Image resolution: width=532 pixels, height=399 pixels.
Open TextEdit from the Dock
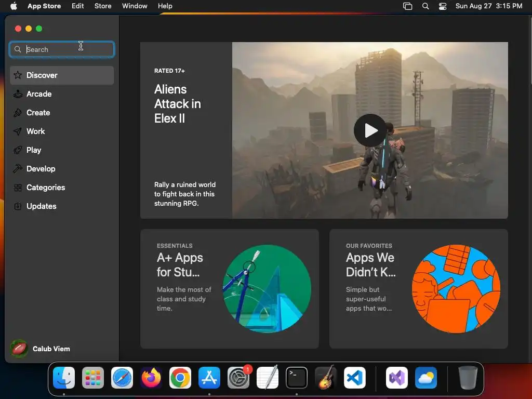click(268, 378)
